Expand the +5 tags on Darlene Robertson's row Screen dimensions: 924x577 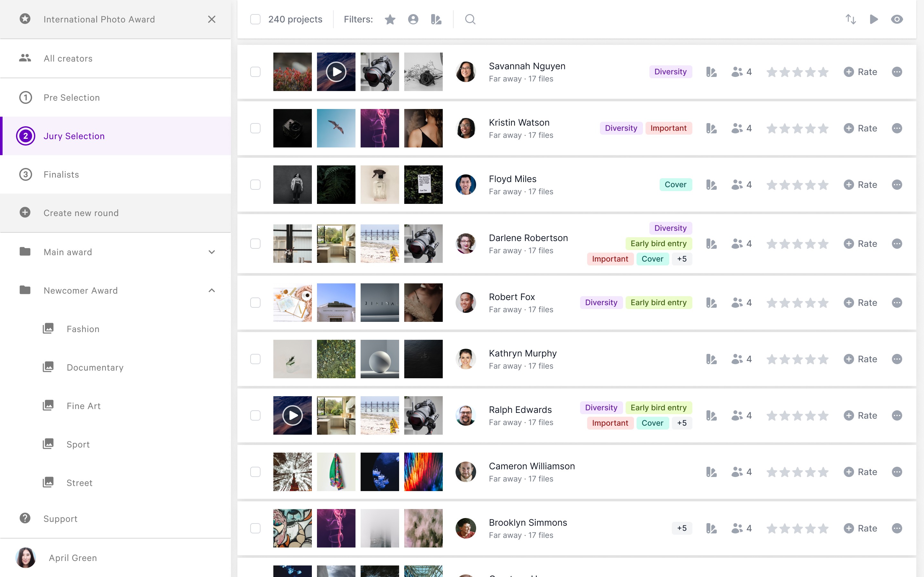682,259
